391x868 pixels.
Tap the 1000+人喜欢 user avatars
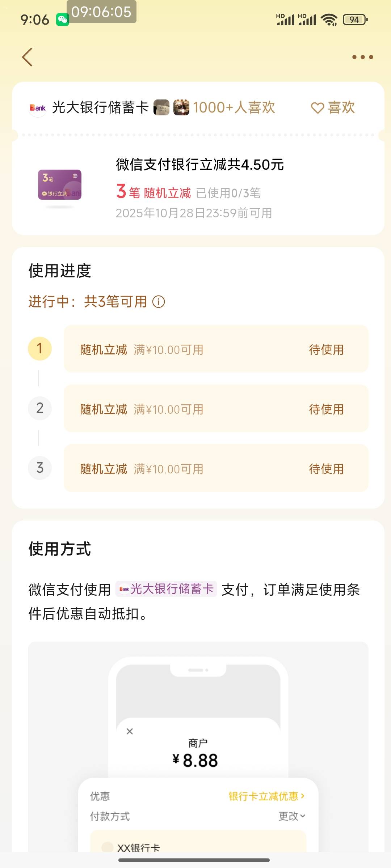click(172, 108)
